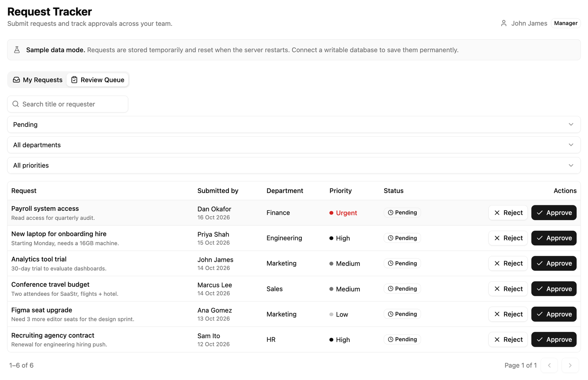This screenshot has height=380, width=588.
Task: Click the clock icon in Payroll system access status
Action: [x=390, y=212]
